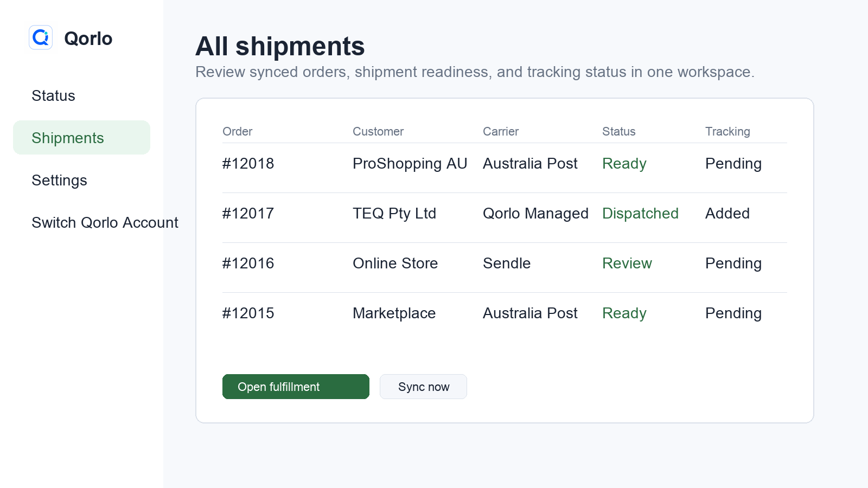Select Shipments in the sidebar
Viewport: 868px width, 488px height.
[x=81, y=138]
